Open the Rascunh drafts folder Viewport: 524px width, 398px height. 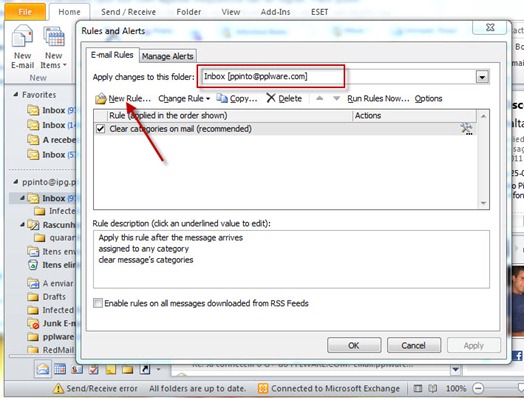pos(51,225)
